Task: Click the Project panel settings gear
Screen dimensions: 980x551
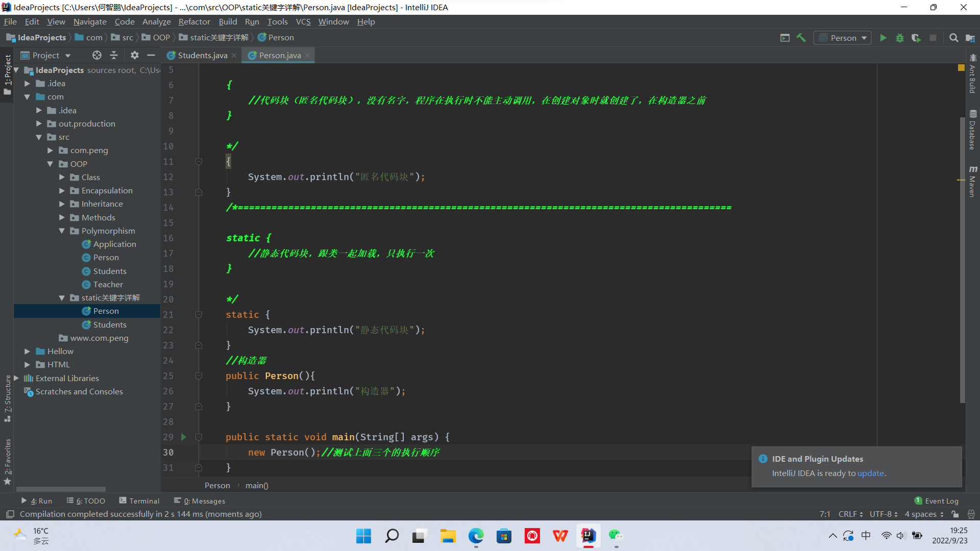Action: 134,55
